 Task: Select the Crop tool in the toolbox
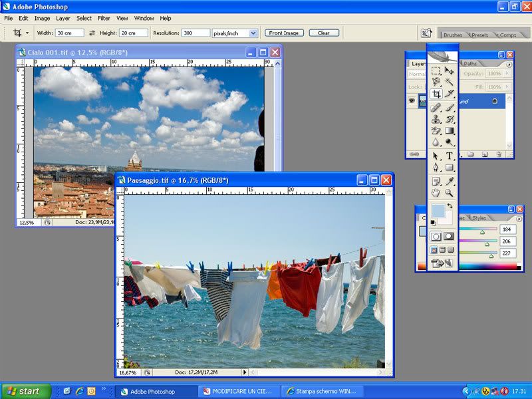(436, 94)
